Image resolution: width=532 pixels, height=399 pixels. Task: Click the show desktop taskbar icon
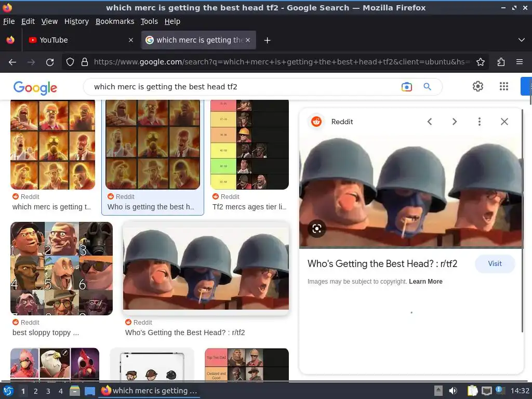coord(90,391)
